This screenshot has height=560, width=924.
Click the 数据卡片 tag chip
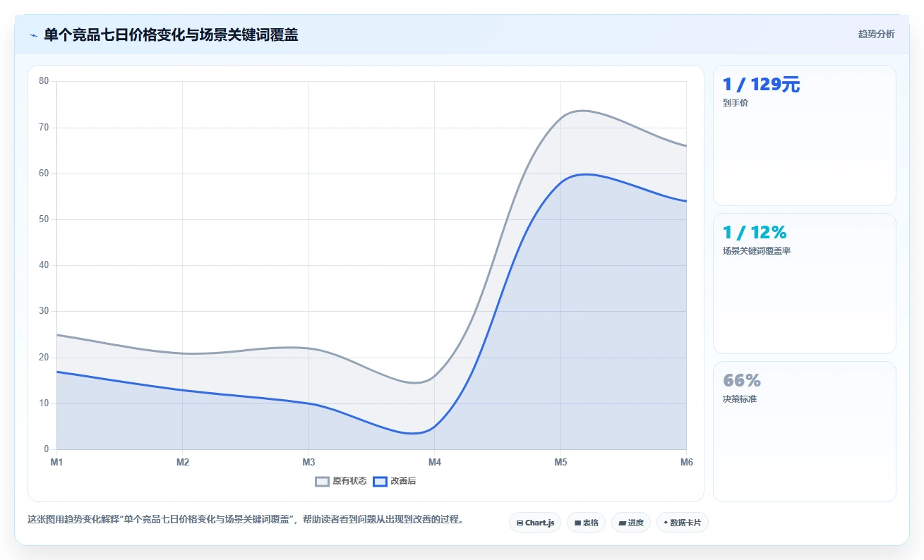pos(682,523)
